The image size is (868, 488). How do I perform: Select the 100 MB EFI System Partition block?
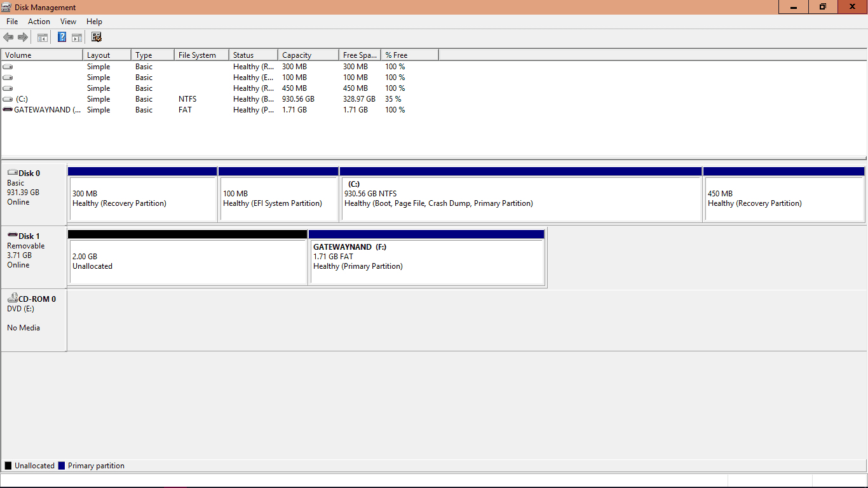(x=278, y=194)
